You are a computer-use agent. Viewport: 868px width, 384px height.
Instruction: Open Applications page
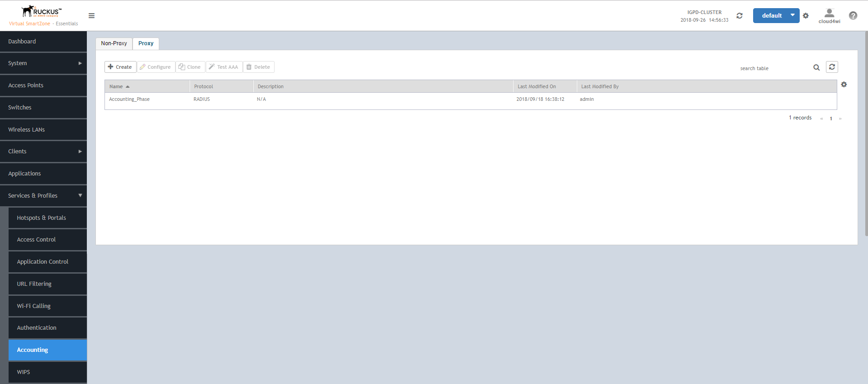tap(43, 174)
